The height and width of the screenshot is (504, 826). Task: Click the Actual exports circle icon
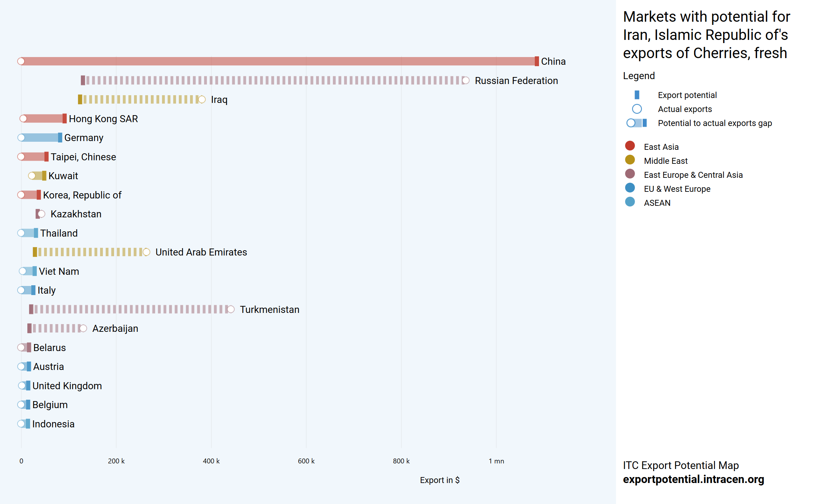click(637, 109)
